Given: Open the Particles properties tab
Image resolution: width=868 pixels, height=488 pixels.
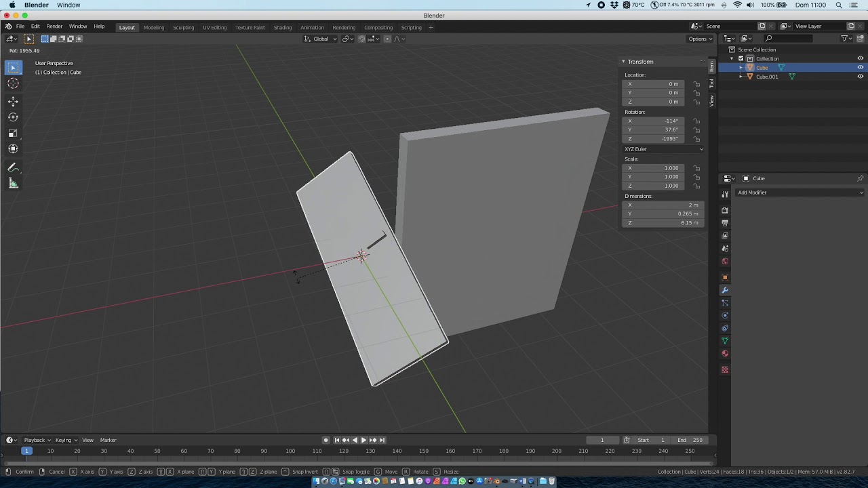Looking at the screenshot, I should [x=725, y=303].
